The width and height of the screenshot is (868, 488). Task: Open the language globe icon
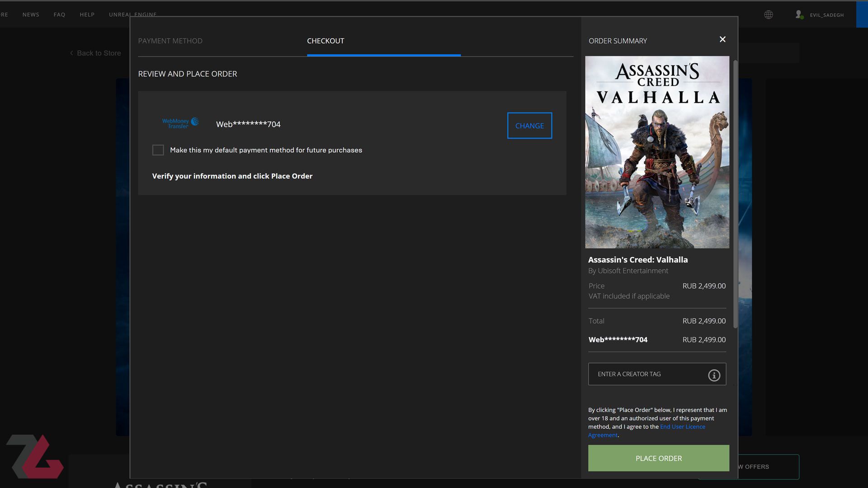click(x=769, y=15)
